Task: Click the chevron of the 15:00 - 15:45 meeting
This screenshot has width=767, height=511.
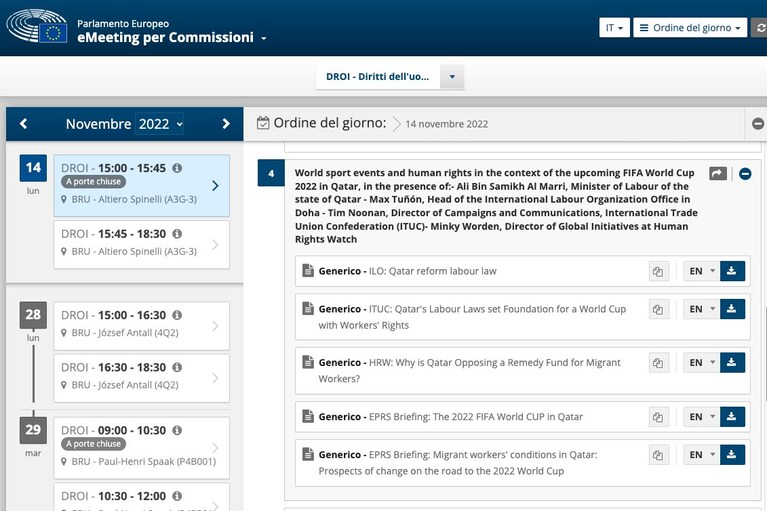Action: pyautogui.click(x=215, y=186)
